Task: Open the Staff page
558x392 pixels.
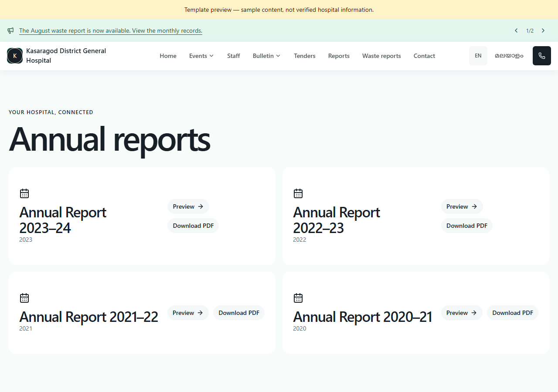Action: (234, 56)
